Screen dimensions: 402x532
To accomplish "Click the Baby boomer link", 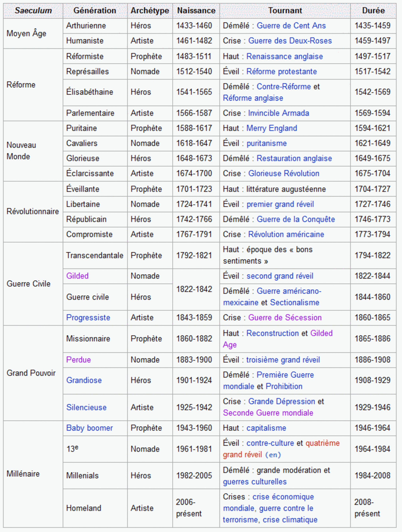I will pyautogui.click(x=89, y=428).
